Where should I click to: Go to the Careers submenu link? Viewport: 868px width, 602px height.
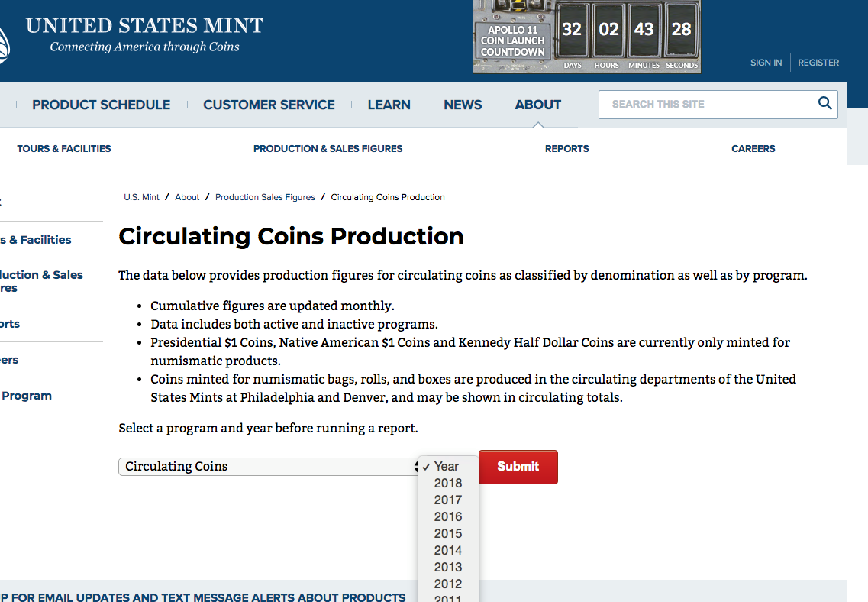753,149
